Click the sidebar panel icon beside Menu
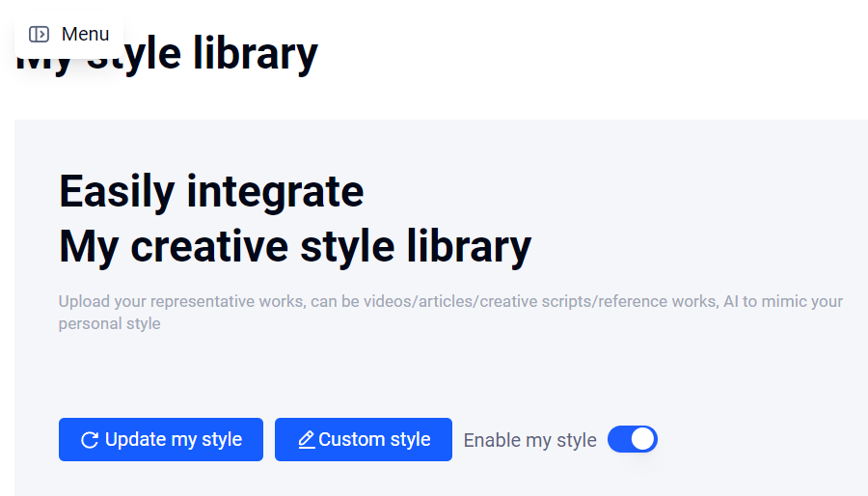 pyautogui.click(x=39, y=34)
